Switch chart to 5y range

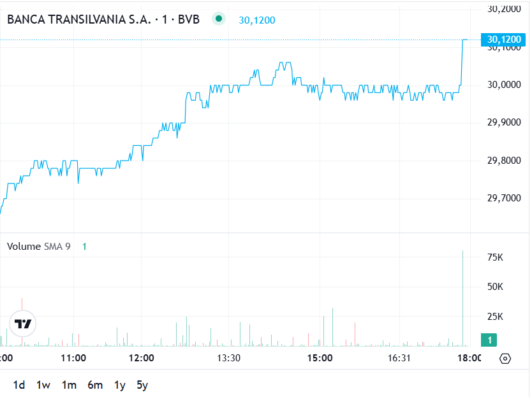pyautogui.click(x=142, y=385)
